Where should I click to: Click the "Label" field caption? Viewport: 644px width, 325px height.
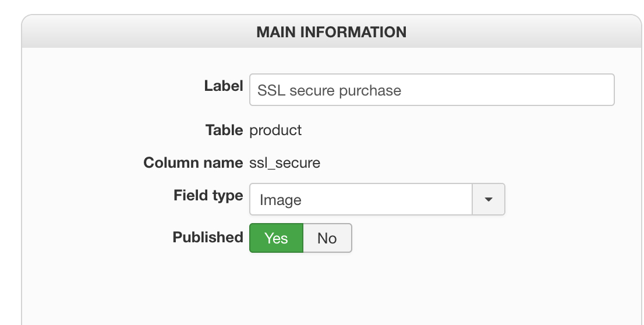(223, 86)
